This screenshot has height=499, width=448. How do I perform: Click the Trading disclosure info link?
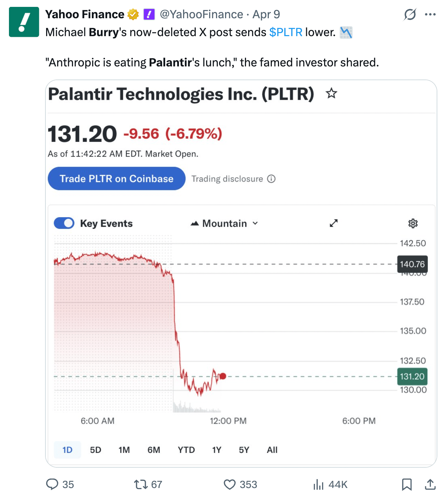tap(233, 179)
